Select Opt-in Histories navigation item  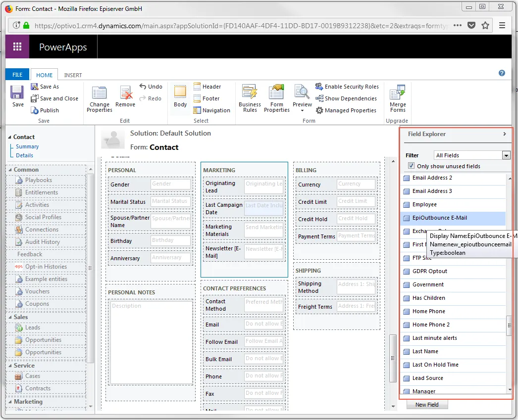pyautogui.click(x=46, y=267)
